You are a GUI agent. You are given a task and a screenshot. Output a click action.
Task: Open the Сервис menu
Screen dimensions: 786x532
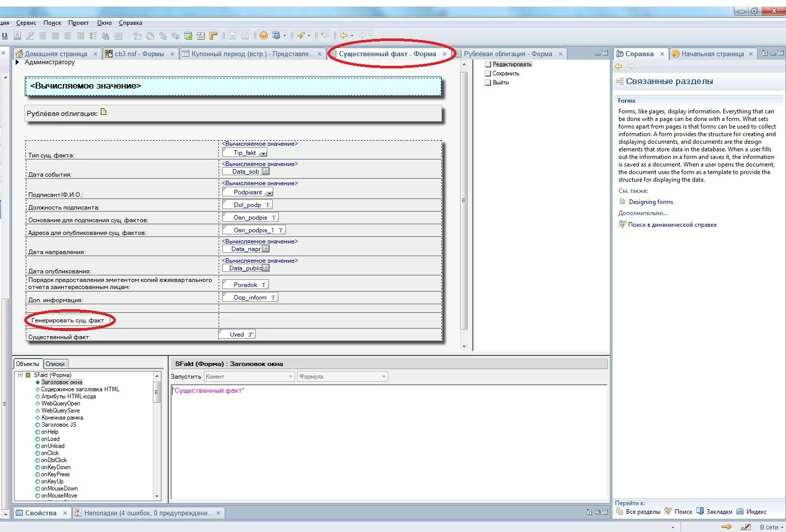point(26,23)
